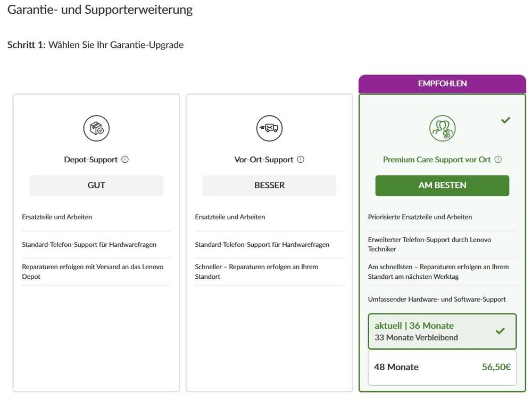Screen dimensions: 532x399
Task: Click the Premium Care Support vor Ort title
Action: tap(437, 160)
